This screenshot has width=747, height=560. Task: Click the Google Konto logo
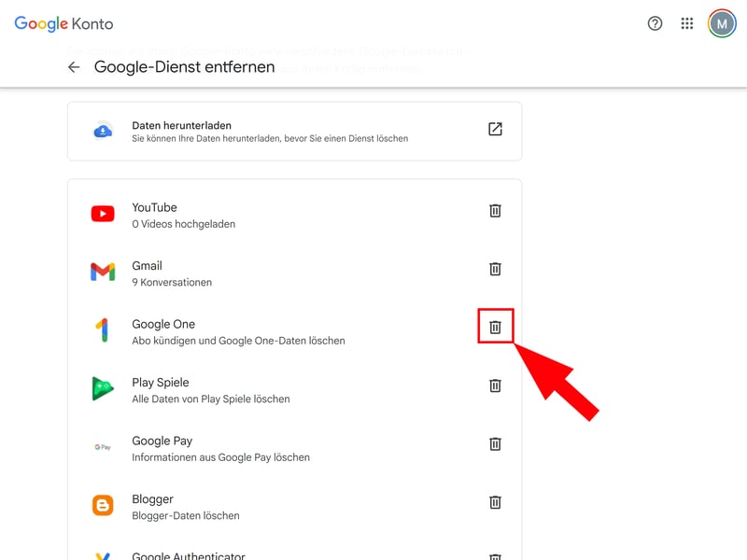coord(63,23)
